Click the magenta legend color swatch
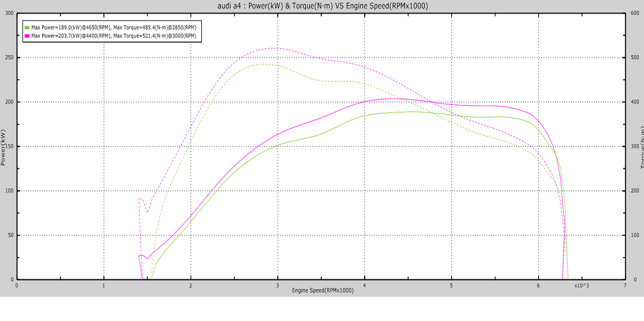 click(27, 36)
